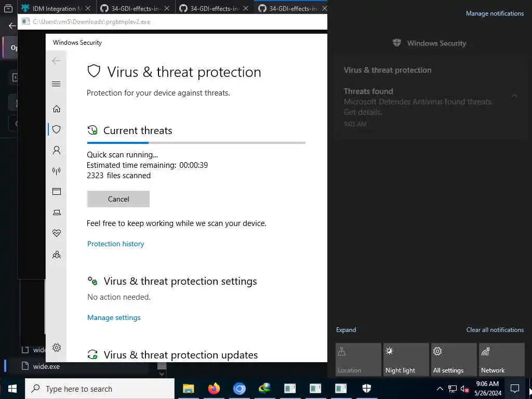Screen dimensions: 532x399
Task: Click the Windows Security notification group header
Action: (x=430, y=43)
